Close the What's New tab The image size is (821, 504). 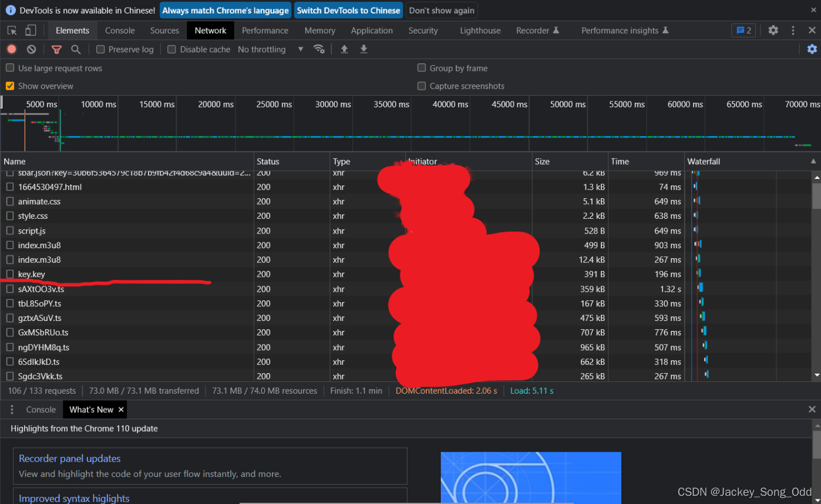tap(121, 410)
